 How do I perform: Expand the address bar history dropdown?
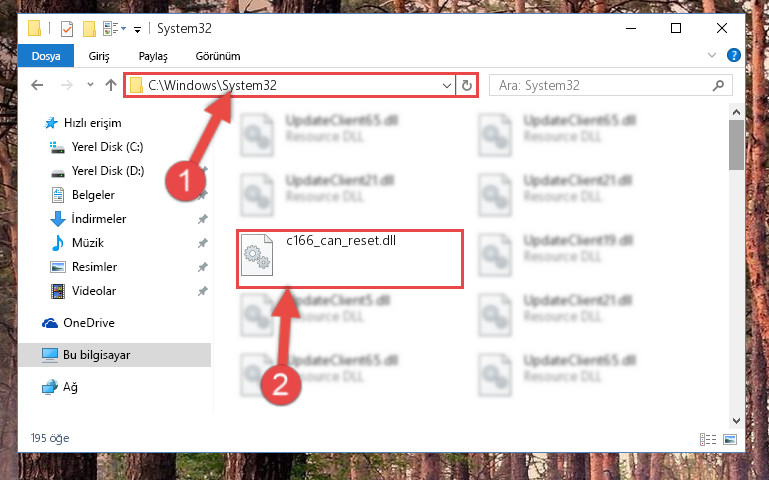[x=447, y=85]
